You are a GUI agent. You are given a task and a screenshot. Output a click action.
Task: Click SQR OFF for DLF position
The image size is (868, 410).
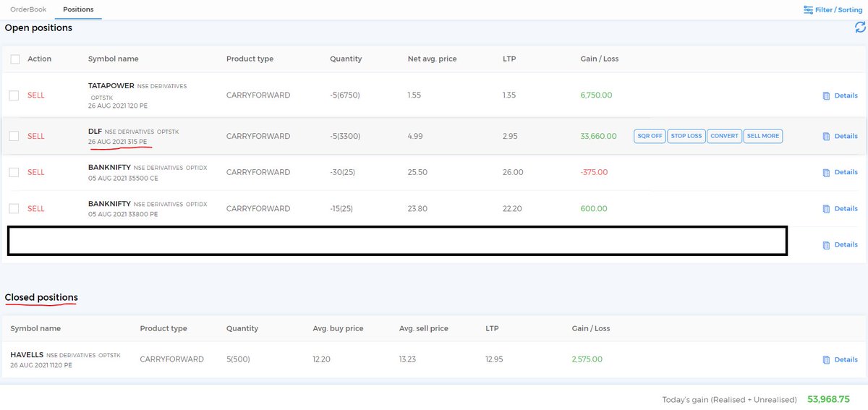pyautogui.click(x=649, y=136)
